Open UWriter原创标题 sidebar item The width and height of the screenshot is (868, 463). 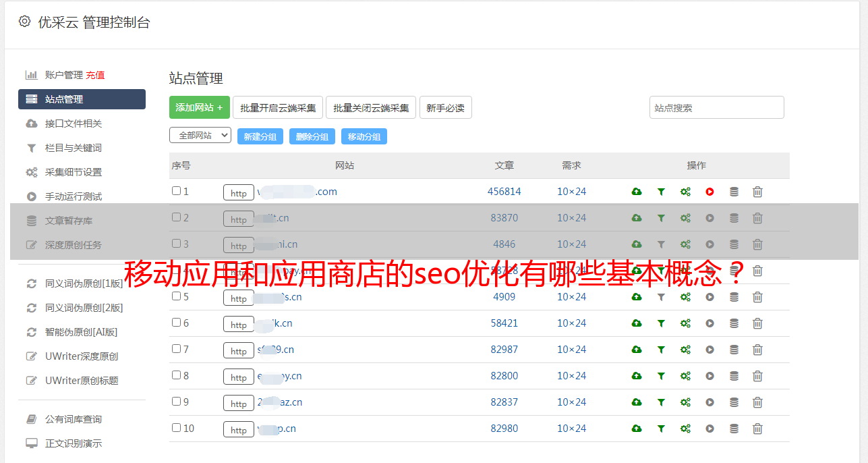(82, 381)
